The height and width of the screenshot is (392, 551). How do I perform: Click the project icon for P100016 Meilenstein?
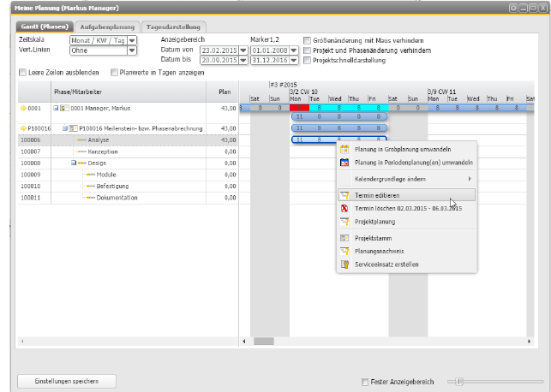tap(73, 128)
